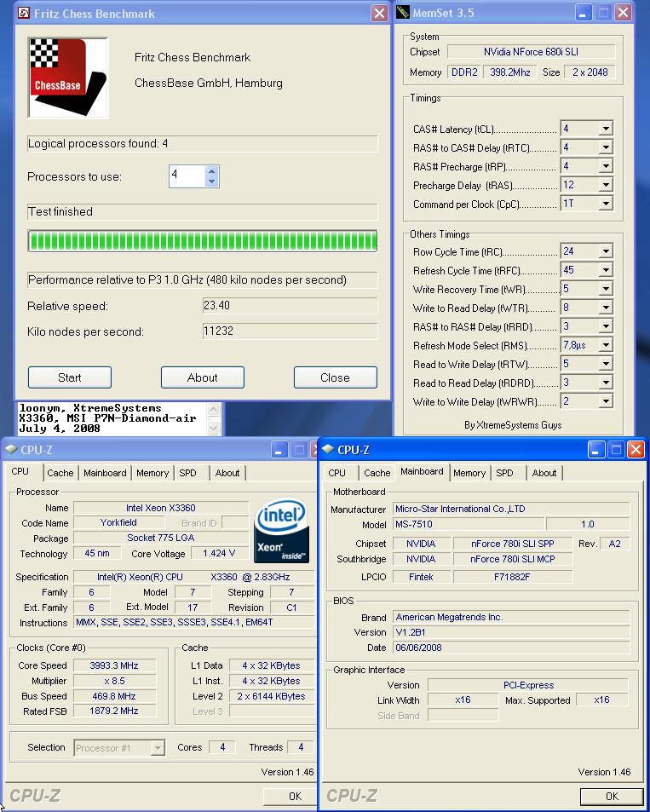
Task: Close the Fritz Chess Benchmark window
Action: pos(380,14)
